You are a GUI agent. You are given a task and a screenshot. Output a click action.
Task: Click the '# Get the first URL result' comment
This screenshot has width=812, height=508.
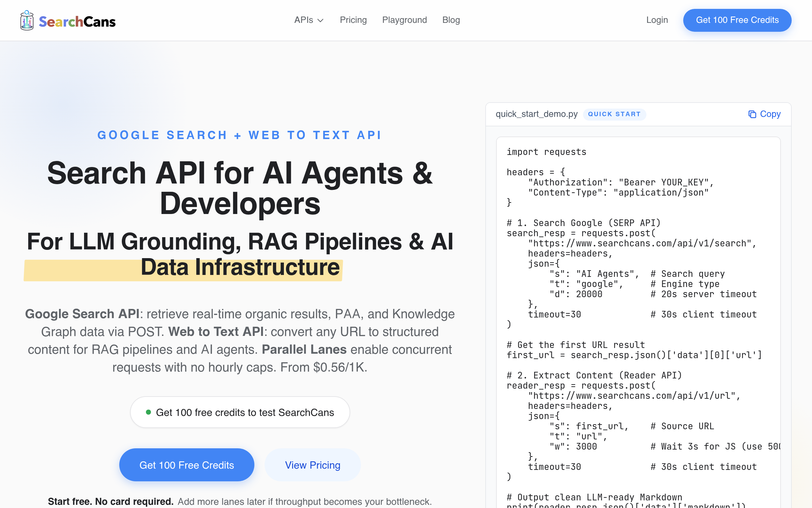tap(576, 345)
